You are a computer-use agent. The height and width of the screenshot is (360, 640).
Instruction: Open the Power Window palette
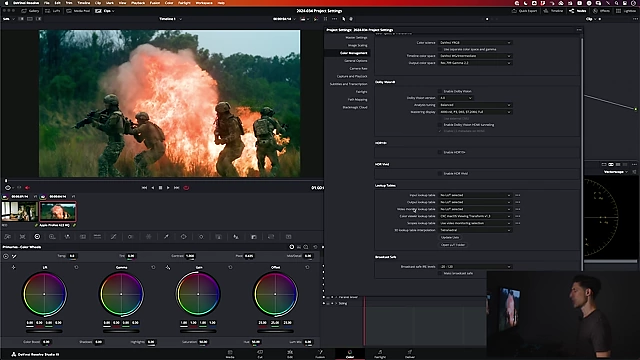click(x=184, y=237)
